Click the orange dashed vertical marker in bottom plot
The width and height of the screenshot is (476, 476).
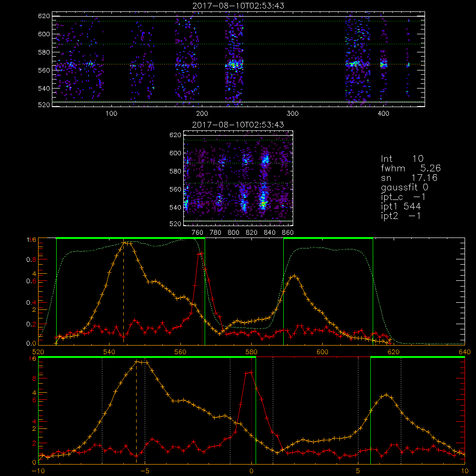pyautogui.click(x=136, y=413)
